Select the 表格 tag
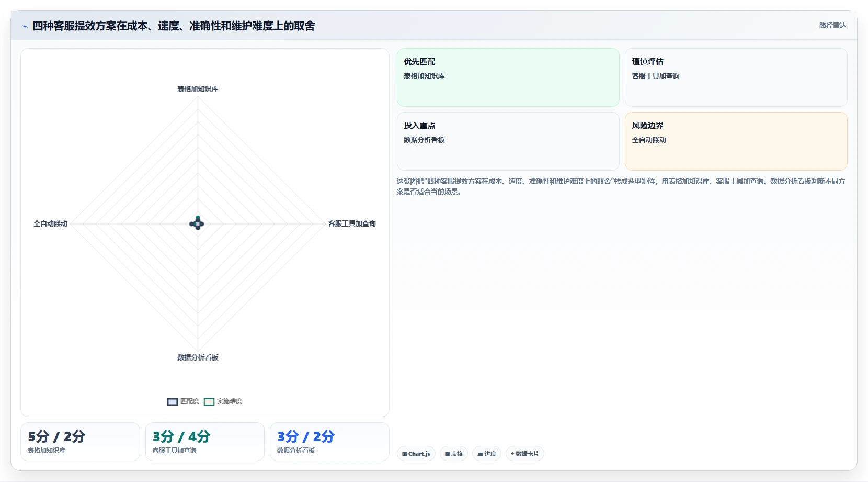The width and height of the screenshot is (868, 482). coord(454,454)
